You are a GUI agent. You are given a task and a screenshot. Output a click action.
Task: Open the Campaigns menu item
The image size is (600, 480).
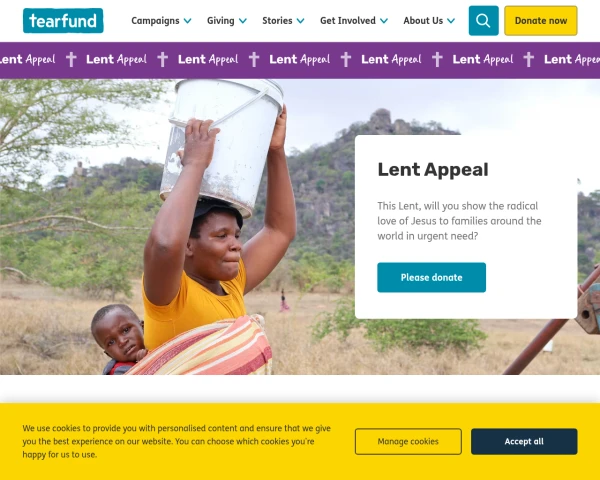pos(155,21)
